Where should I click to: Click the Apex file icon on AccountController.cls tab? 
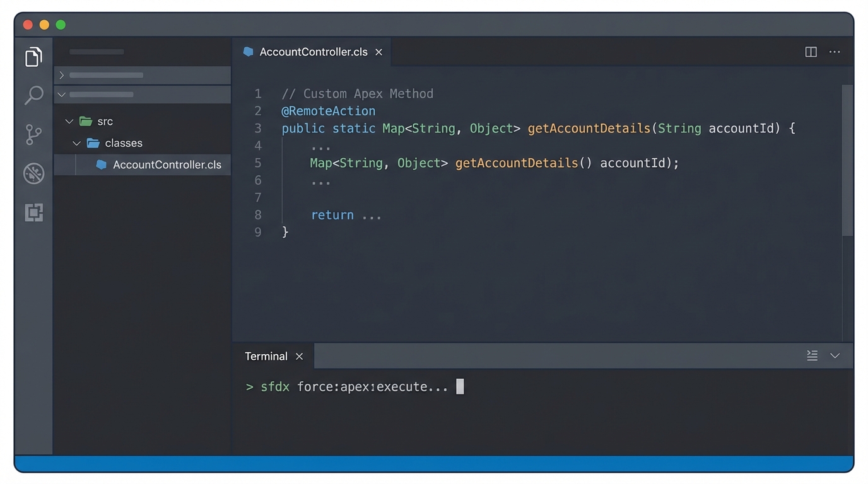coord(247,52)
